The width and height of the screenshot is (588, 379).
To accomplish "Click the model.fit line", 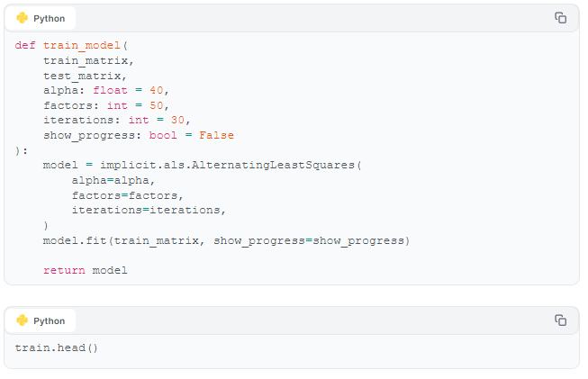I will click(226, 240).
